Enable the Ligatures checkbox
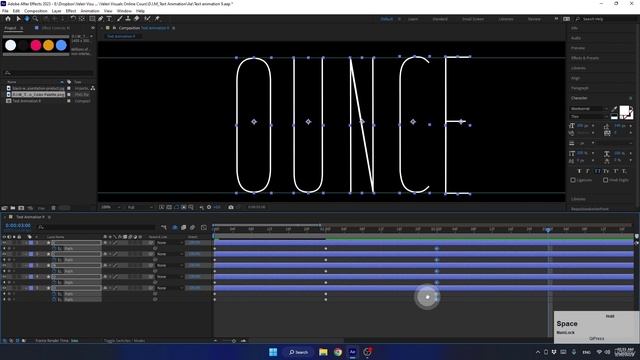 [573, 180]
